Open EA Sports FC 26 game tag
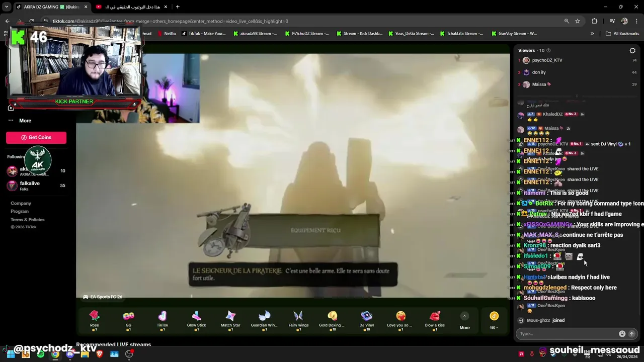 click(x=103, y=297)
